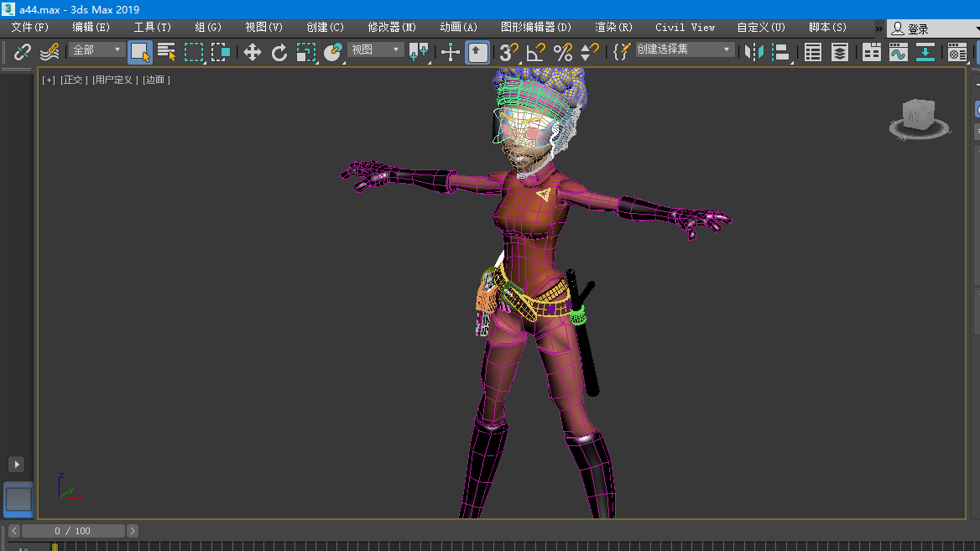Click the 登录 sign-in button
Image resolution: width=980 pixels, height=551 pixels.
[x=917, y=29]
